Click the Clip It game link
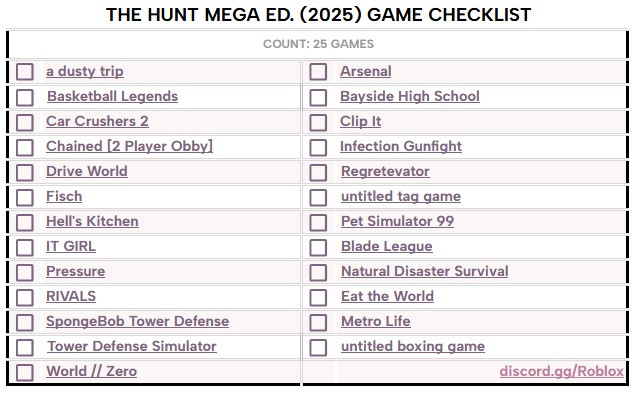The height and width of the screenshot is (393, 637). [x=361, y=122]
